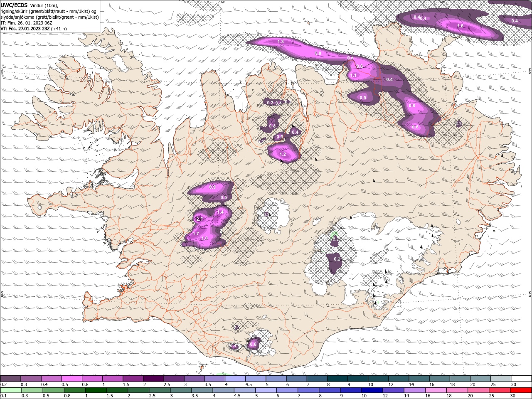Pick the lower-scale deep blue swatch between 10 and 12
Image resolution: width=532 pixels, height=399 pixels.
pos(372,390)
